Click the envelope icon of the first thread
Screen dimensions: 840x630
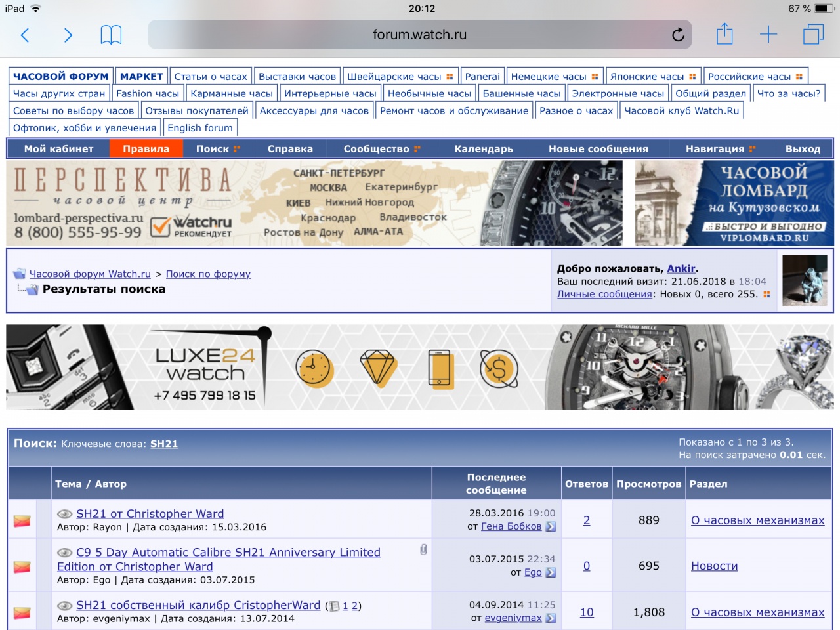[x=22, y=520]
